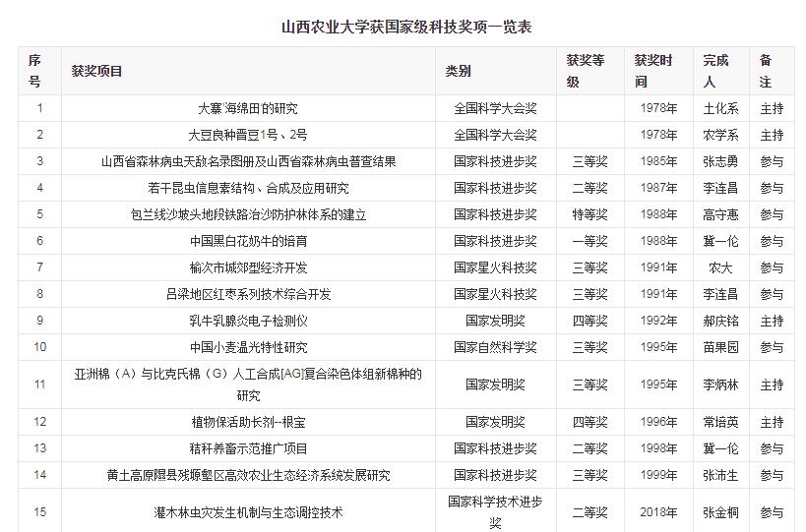
Task: Click the name 农大 in row 7
Action: [x=720, y=268]
